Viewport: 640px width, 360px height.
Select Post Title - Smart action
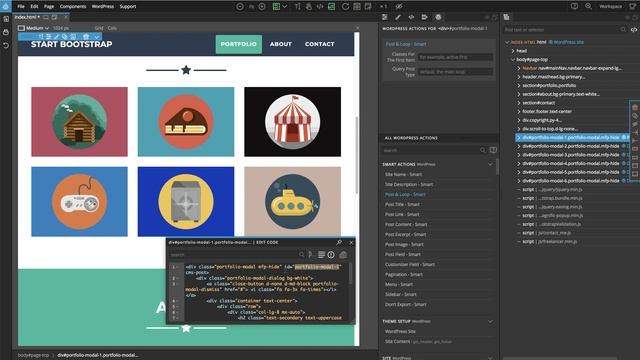pyautogui.click(x=402, y=204)
